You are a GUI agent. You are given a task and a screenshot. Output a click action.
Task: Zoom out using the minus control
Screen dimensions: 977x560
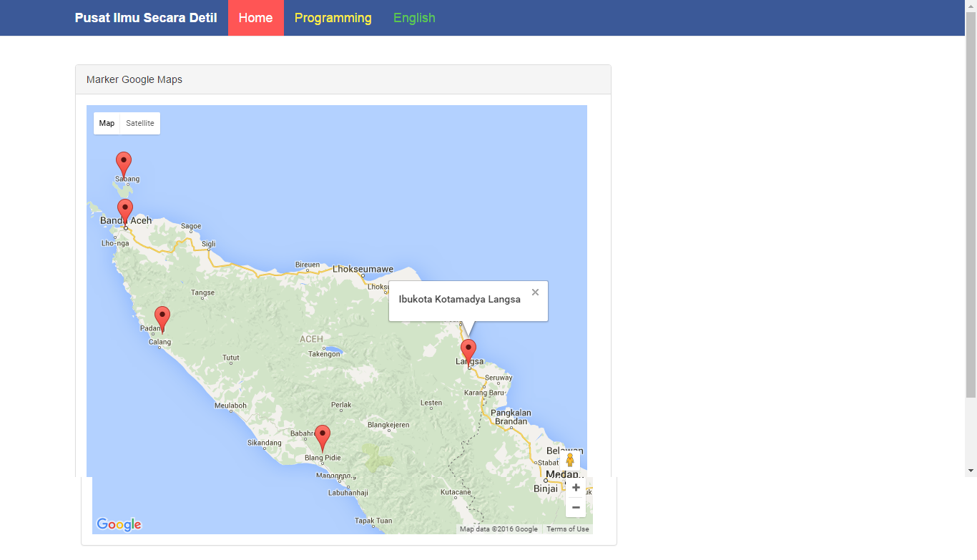pos(576,506)
